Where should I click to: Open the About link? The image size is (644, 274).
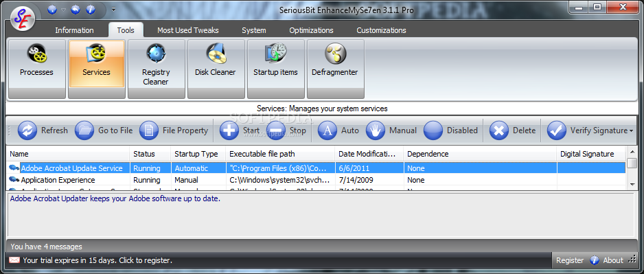click(x=613, y=260)
